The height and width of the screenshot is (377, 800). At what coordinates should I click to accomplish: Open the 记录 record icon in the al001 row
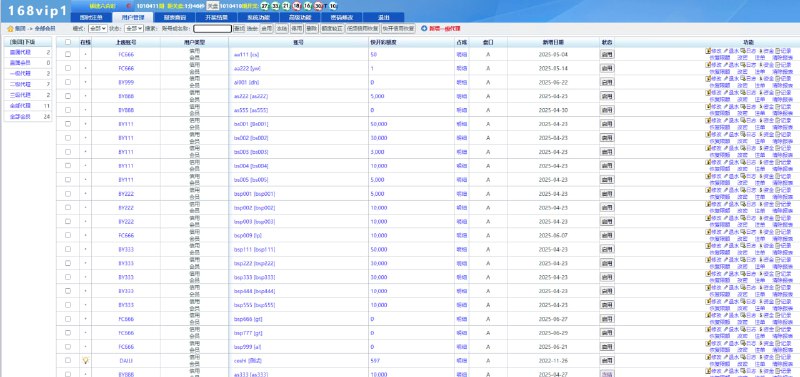(777, 79)
